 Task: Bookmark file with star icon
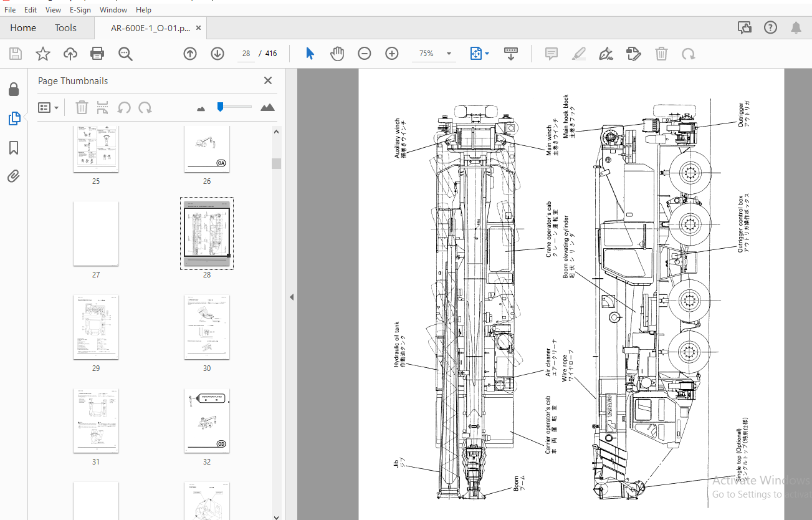tap(42, 54)
